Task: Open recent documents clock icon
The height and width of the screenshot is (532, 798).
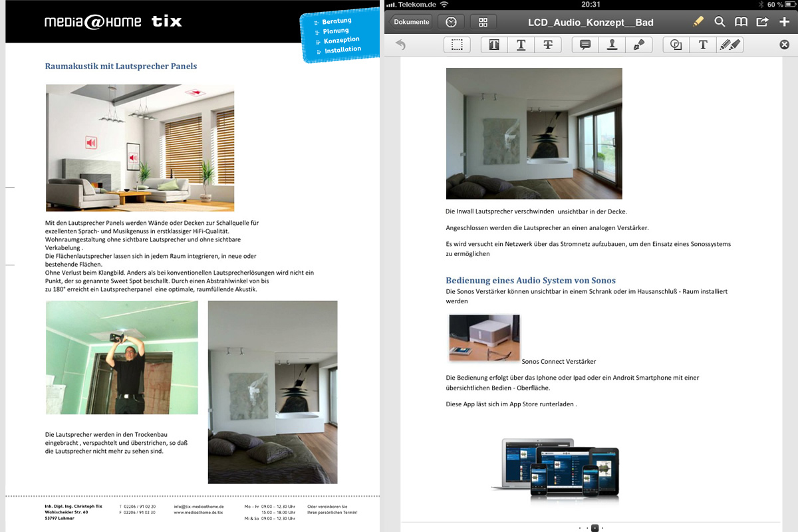Action: tap(451, 22)
